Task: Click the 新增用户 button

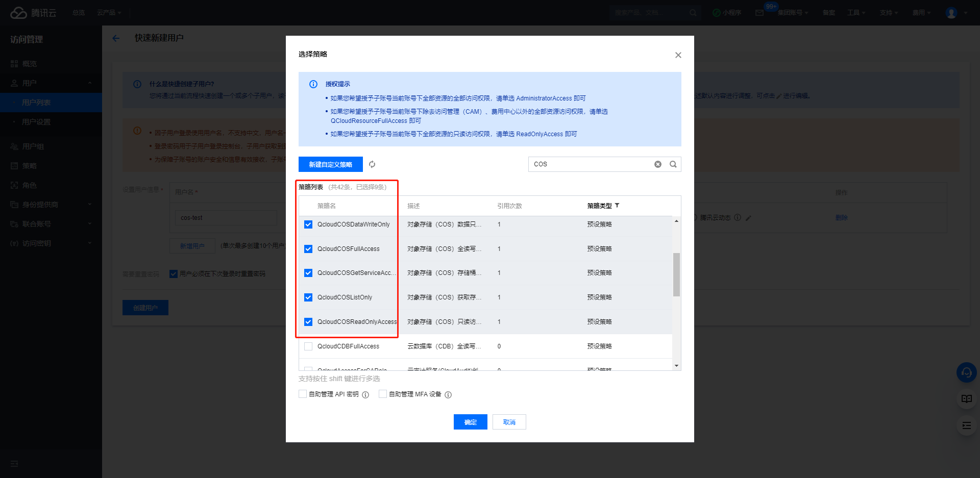Action: pyautogui.click(x=192, y=246)
